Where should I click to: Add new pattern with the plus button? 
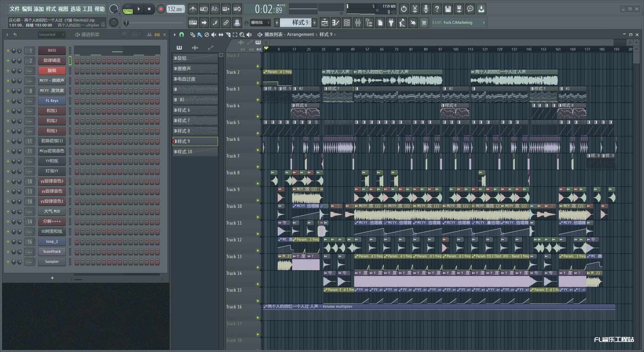coord(314,22)
